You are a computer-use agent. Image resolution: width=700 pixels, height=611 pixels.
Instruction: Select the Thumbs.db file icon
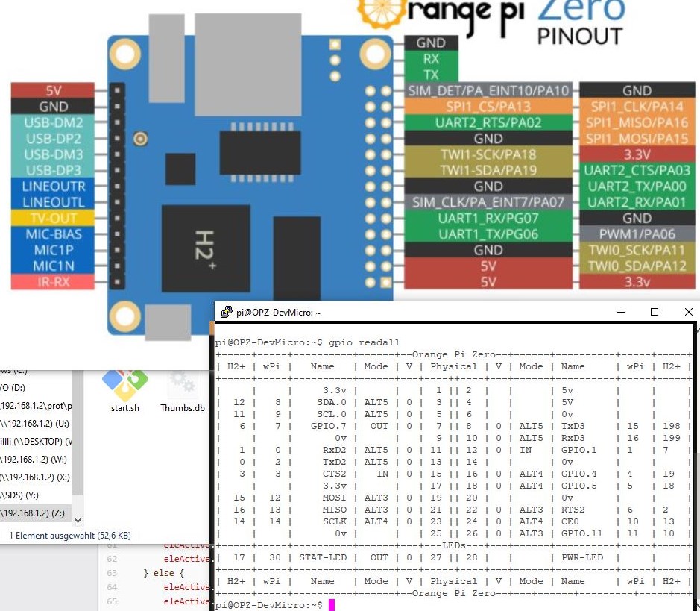(182, 383)
